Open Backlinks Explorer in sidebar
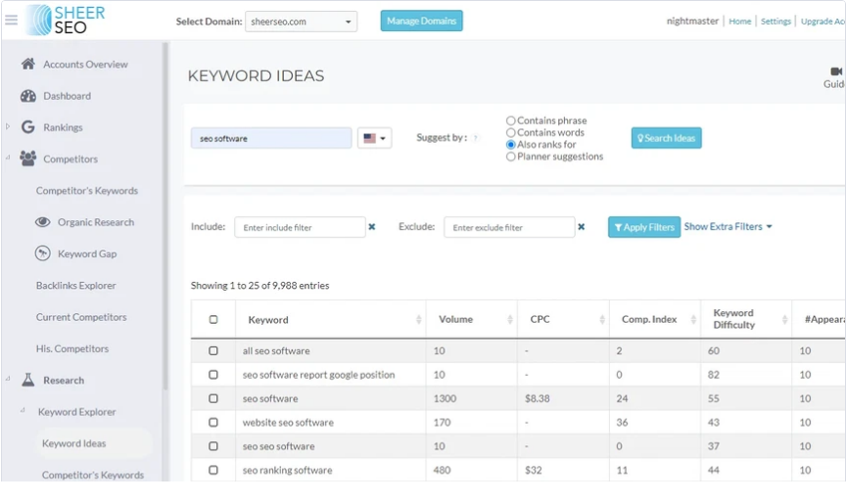Image resolution: width=846 pixels, height=504 pixels. [x=76, y=286]
